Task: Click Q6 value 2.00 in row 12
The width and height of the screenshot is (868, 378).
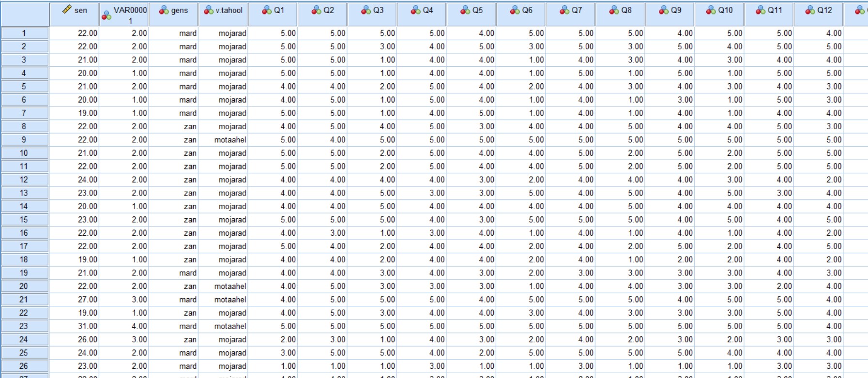Action: [x=536, y=180]
